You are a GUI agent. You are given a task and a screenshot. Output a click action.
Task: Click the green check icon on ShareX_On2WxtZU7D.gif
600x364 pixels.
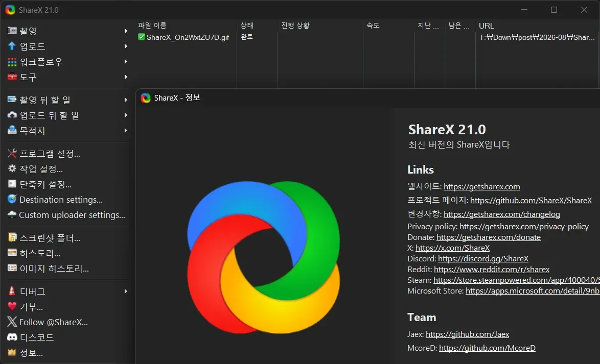pyautogui.click(x=141, y=37)
